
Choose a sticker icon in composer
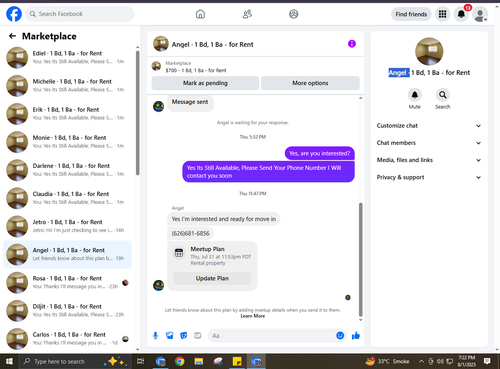[184, 336]
